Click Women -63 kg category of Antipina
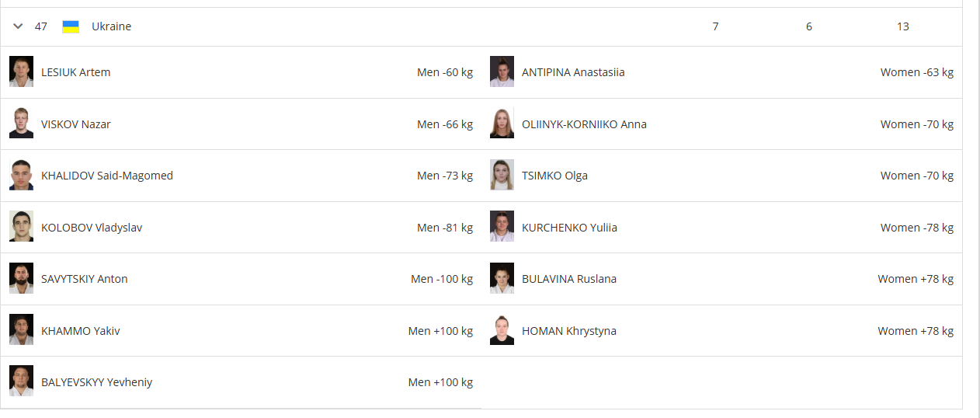Viewport: 980px width, 418px height. pyautogui.click(x=917, y=72)
